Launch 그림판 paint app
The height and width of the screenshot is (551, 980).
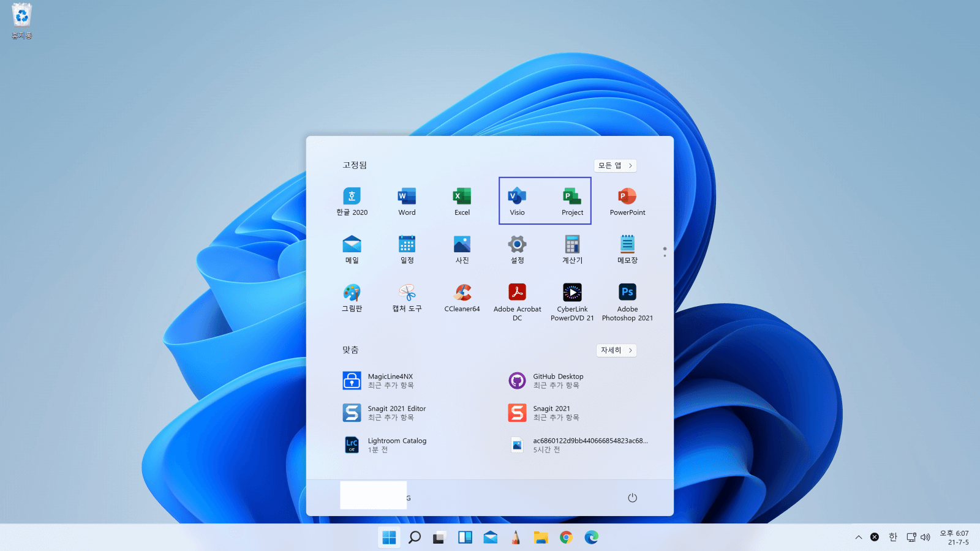(352, 298)
